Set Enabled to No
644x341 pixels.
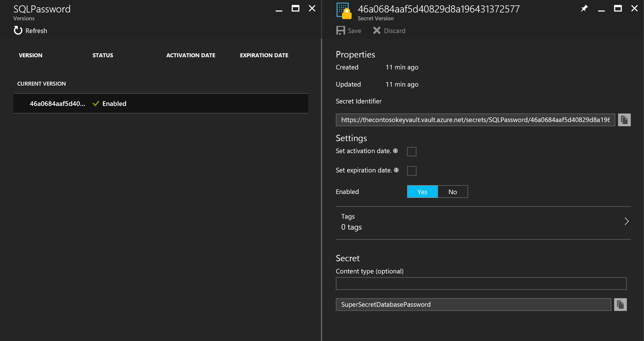[x=452, y=192]
